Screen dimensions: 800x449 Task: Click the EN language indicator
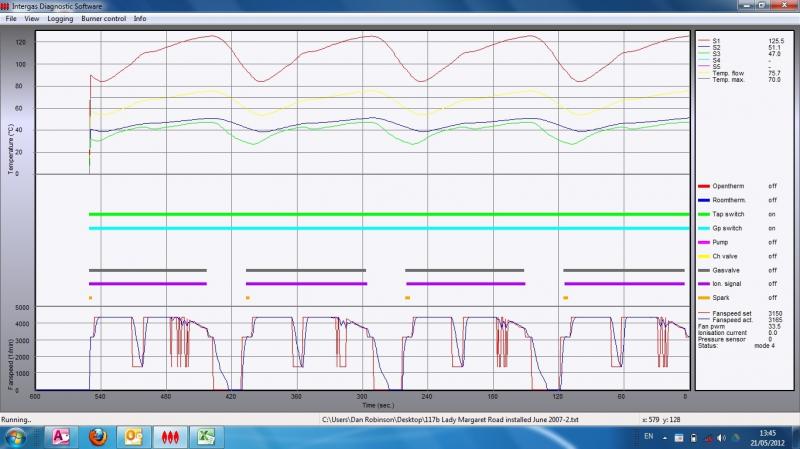(x=649, y=438)
